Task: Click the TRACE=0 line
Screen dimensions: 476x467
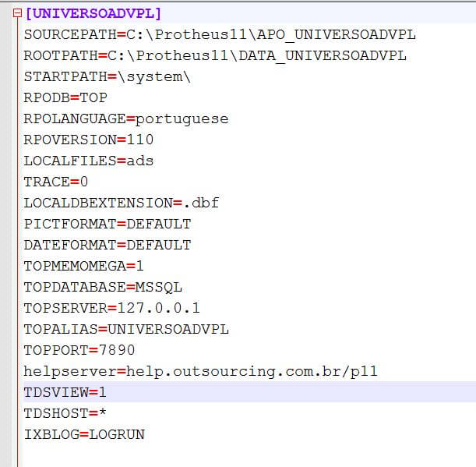Action: (56, 182)
